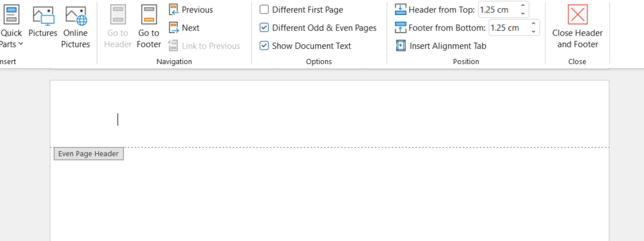The image size is (644, 241).
Task: Open Insert Alignment Tab dialog
Action: [x=441, y=46]
